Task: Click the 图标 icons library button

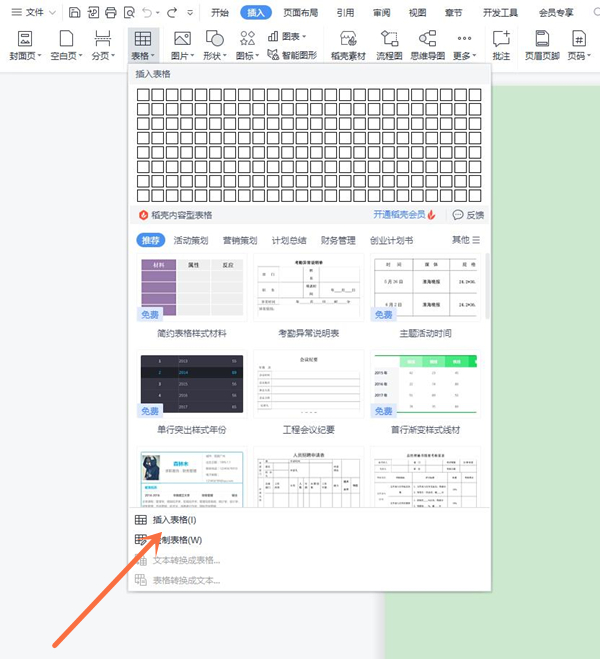Action: (247, 45)
